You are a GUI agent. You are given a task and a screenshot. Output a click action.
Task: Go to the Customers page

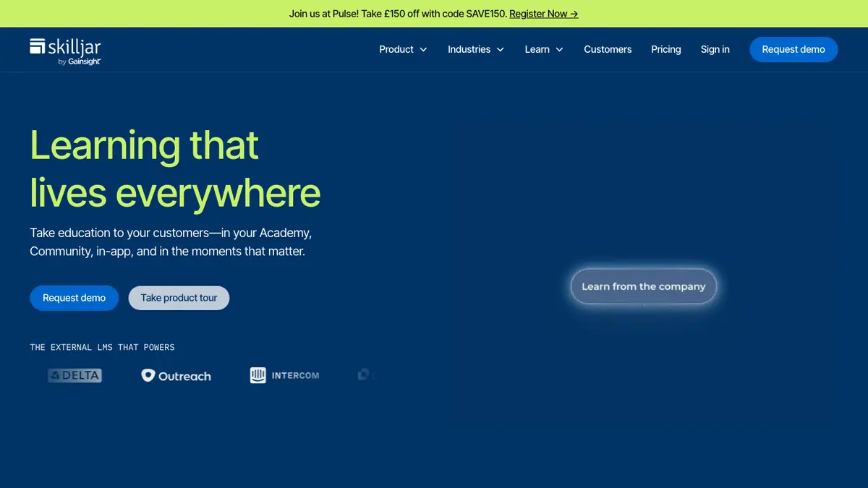(x=608, y=49)
